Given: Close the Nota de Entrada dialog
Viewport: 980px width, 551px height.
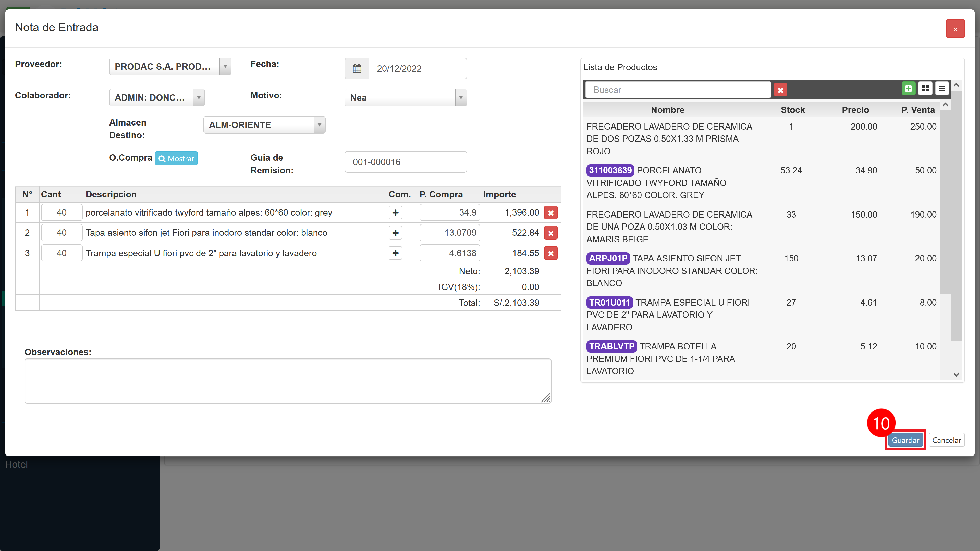Looking at the screenshot, I should (x=955, y=29).
